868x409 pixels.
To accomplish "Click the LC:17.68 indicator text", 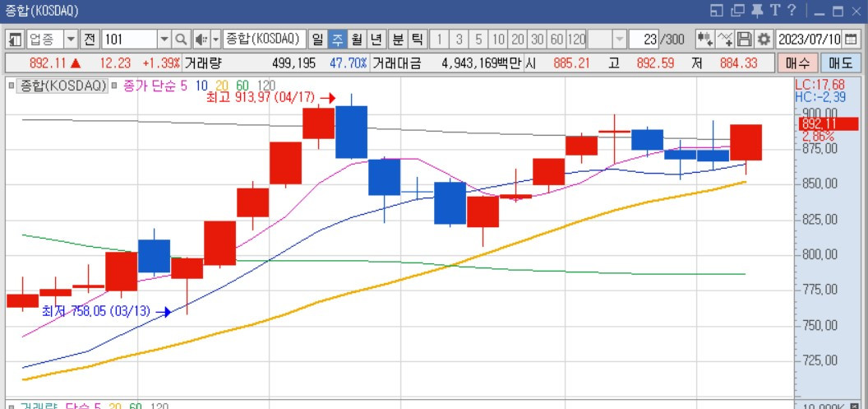I will coord(820,86).
